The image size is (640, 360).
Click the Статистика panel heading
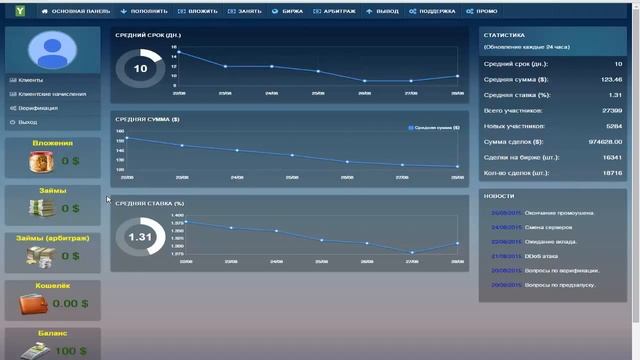(x=504, y=36)
